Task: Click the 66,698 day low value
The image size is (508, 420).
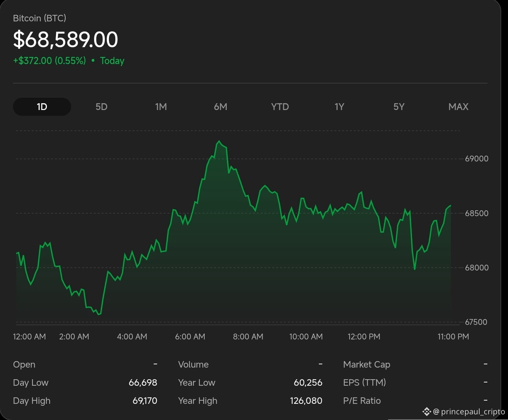Action: coord(143,382)
